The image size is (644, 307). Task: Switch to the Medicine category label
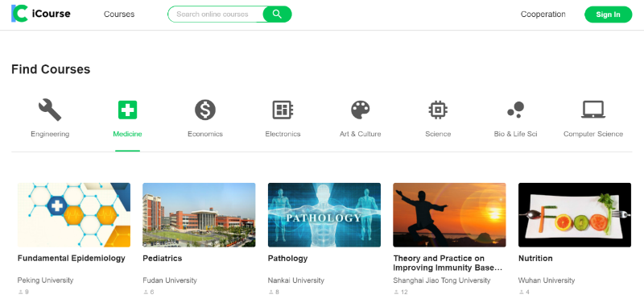[127, 134]
